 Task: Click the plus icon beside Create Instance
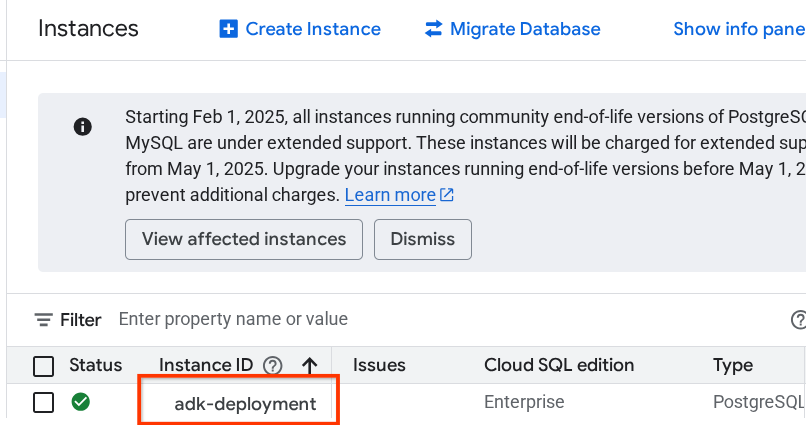[229, 29]
